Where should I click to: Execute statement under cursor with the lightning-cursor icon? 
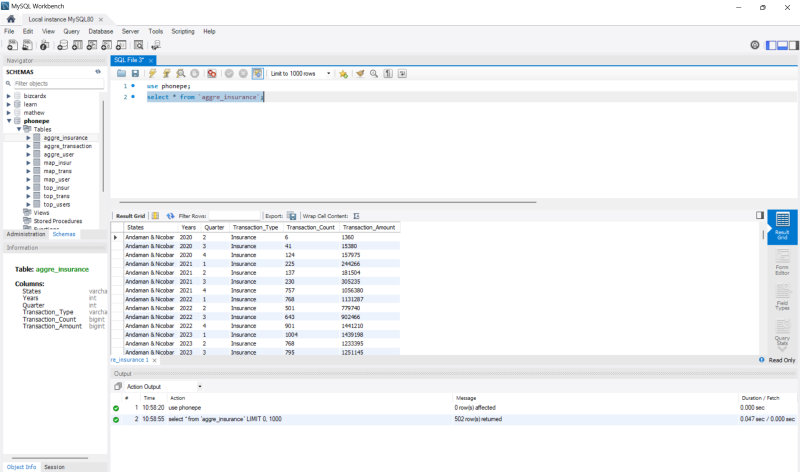click(x=166, y=73)
